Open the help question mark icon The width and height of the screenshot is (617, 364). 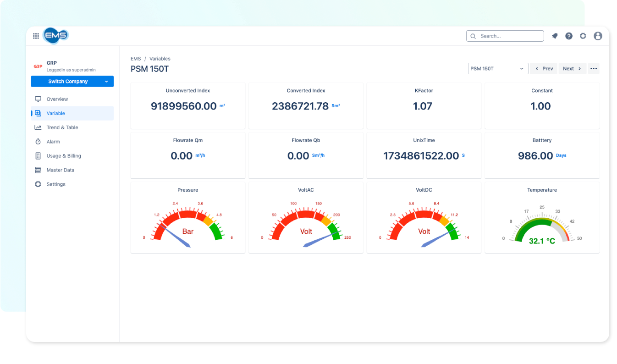click(569, 36)
